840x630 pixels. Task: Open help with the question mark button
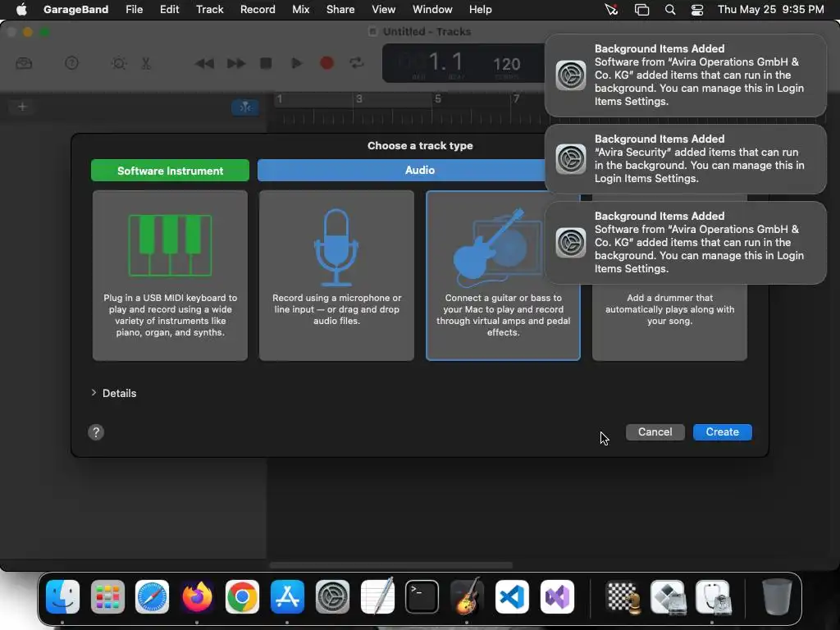[x=96, y=432]
